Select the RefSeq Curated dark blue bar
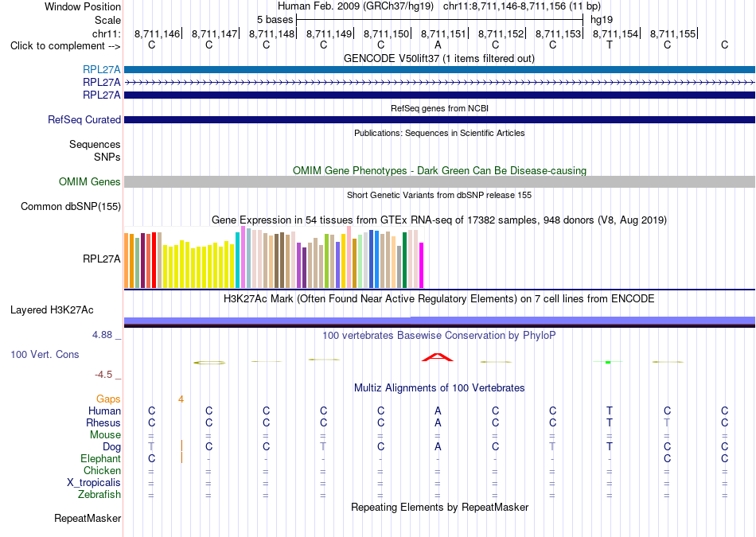Image resolution: width=756 pixels, height=537 pixels. [439, 119]
